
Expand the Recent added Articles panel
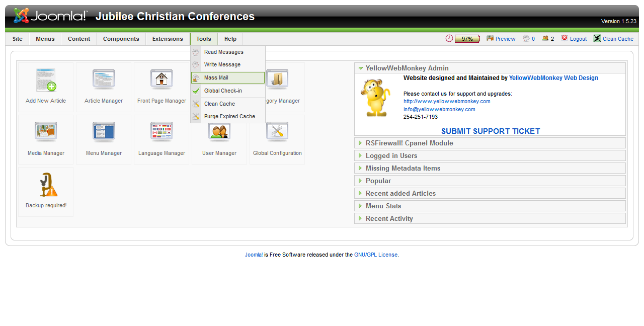click(490, 193)
